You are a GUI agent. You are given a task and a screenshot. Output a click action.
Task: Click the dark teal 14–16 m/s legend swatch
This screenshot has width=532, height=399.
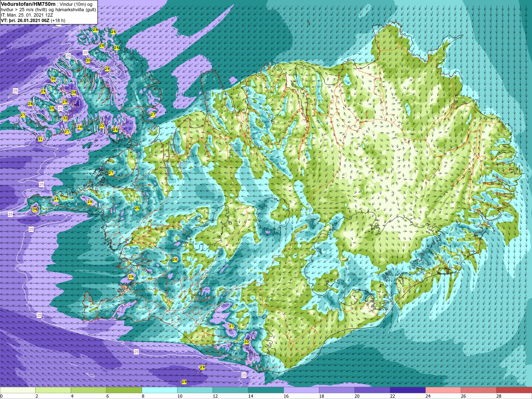pyautogui.click(x=266, y=390)
